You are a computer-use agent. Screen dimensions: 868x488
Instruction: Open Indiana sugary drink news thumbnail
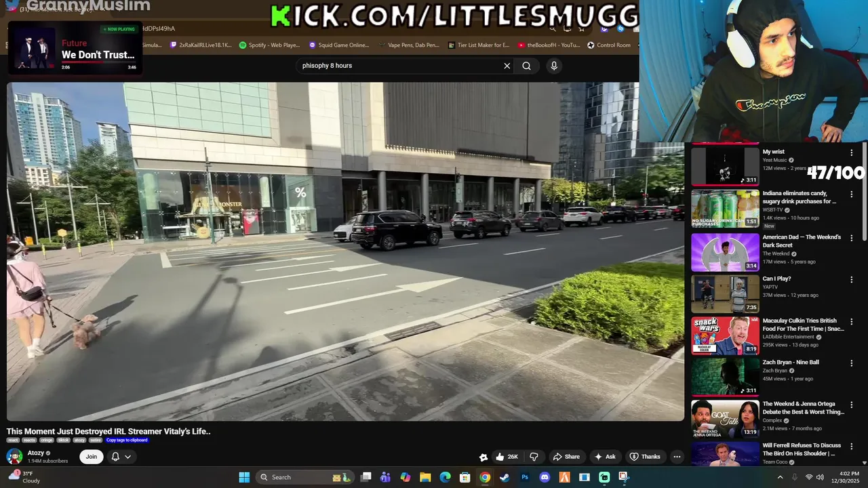pos(725,208)
